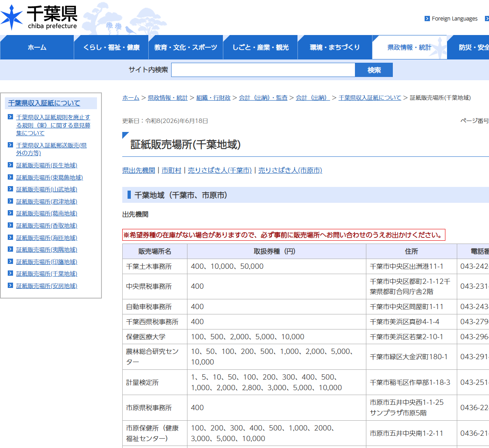Go to 会計（出納） in breadcrumb

point(313,98)
